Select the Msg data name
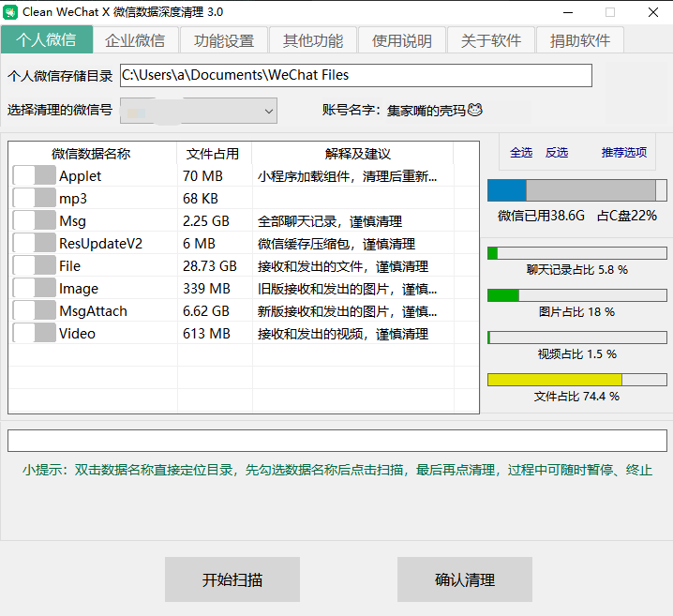This screenshot has height=616, width=673. (x=72, y=221)
